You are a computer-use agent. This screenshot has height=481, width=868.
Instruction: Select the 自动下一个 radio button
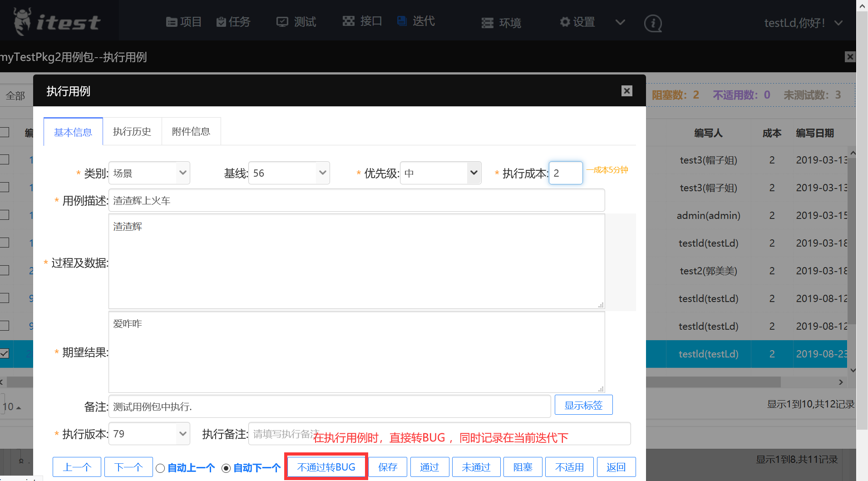click(226, 468)
